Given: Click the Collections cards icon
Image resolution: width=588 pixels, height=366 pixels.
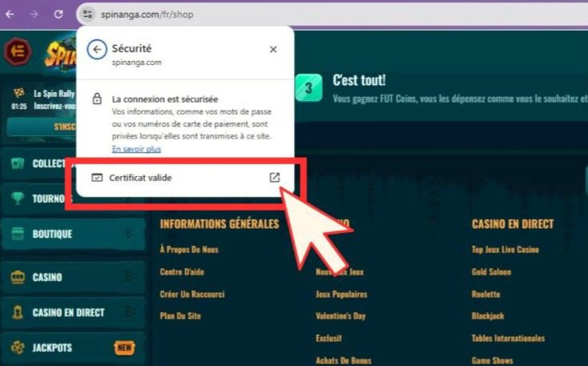Looking at the screenshot, I should click(18, 163).
